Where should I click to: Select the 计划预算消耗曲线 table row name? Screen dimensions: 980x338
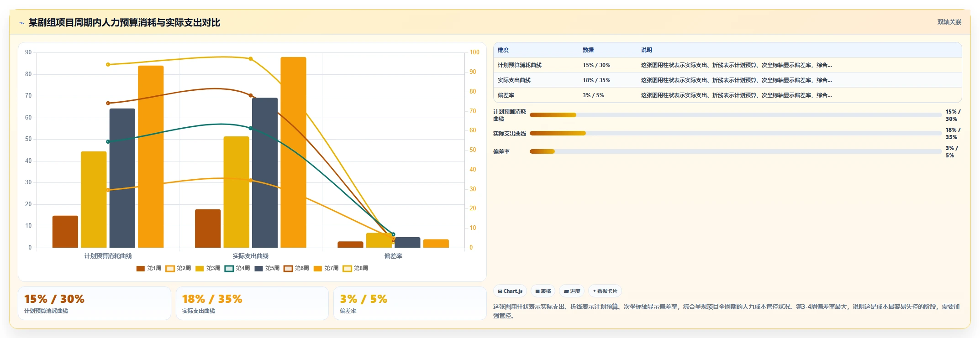[520, 65]
